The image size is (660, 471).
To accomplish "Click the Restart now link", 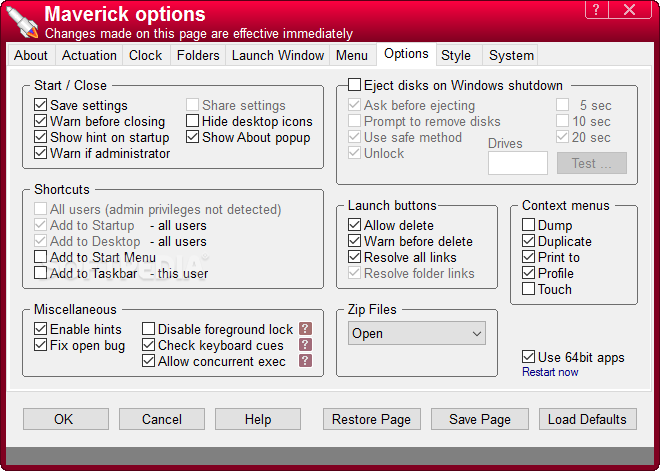I will pyautogui.click(x=550, y=372).
